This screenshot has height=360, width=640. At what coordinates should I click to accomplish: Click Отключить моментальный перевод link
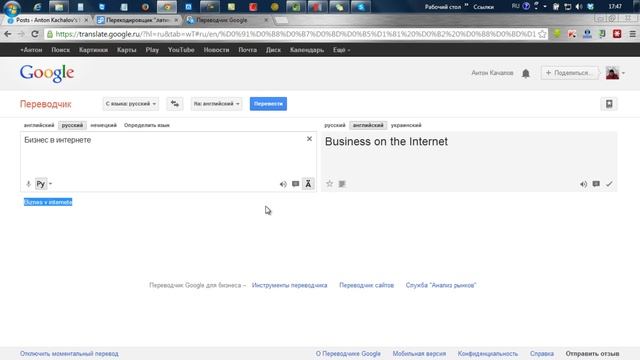point(69,353)
